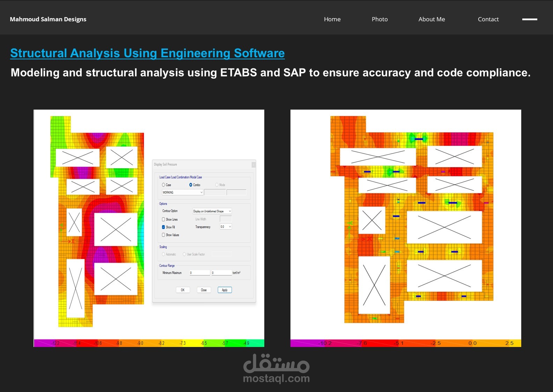Click the -12.2 magenta legend value

pyautogui.click(x=55, y=343)
